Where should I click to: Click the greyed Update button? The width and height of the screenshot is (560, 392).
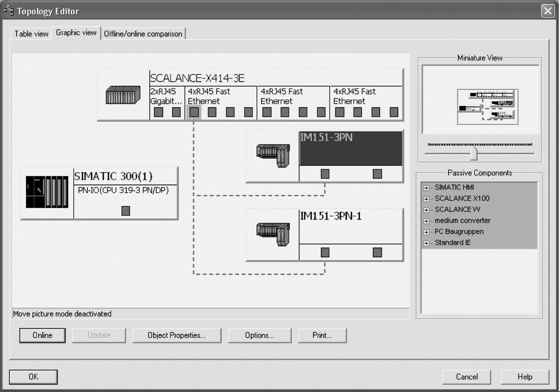[x=99, y=335]
